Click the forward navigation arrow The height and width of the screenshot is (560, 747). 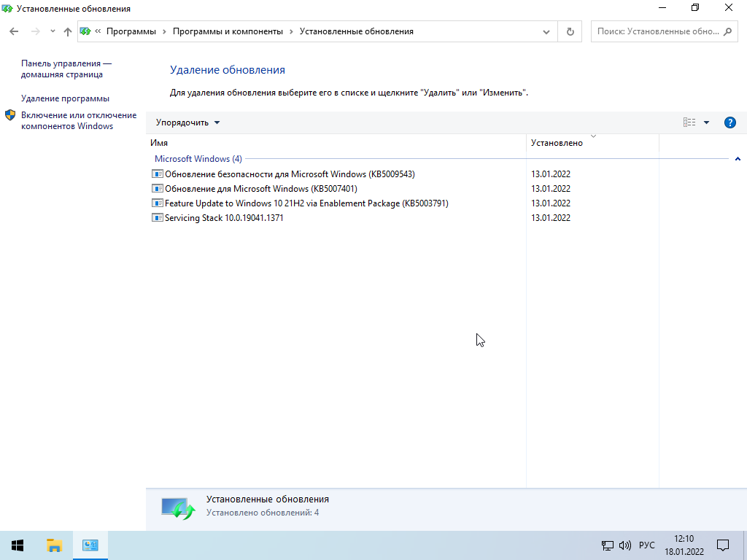pos(35,31)
